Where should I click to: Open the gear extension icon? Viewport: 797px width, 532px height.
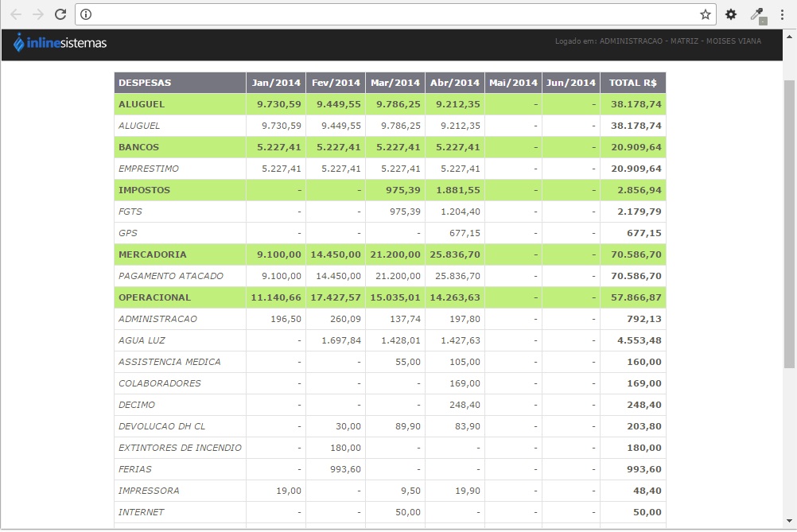731,14
